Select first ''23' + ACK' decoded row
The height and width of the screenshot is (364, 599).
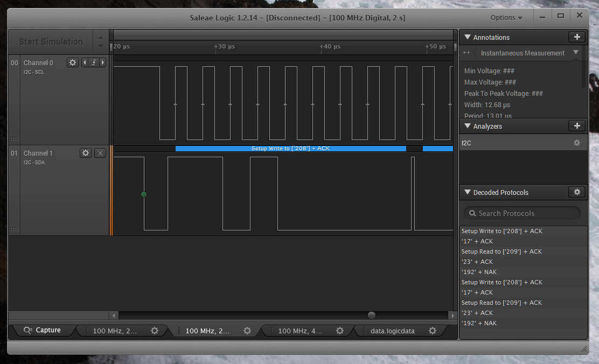[523, 262]
